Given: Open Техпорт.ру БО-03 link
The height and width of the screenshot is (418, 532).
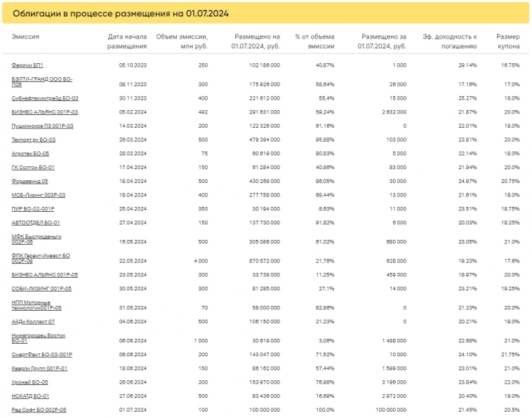Looking at the screenshot, I should (33, 140).
